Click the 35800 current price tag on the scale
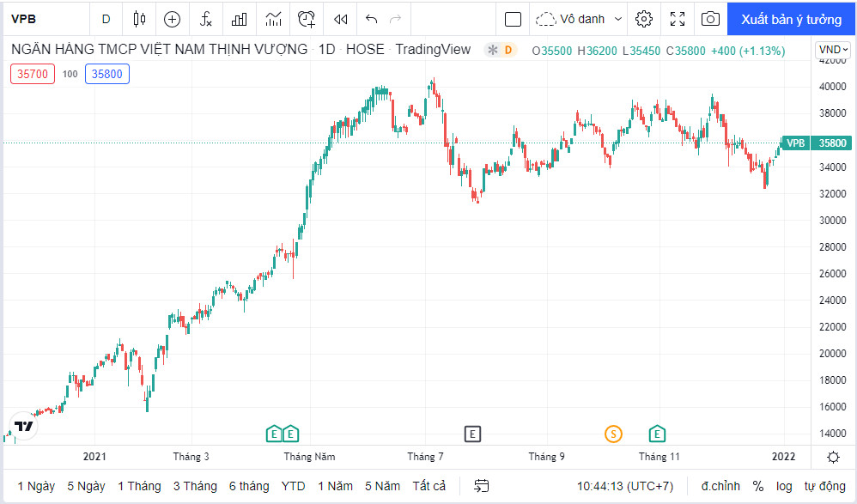This screenshot has width=857, height=504. tap(832, 143)
